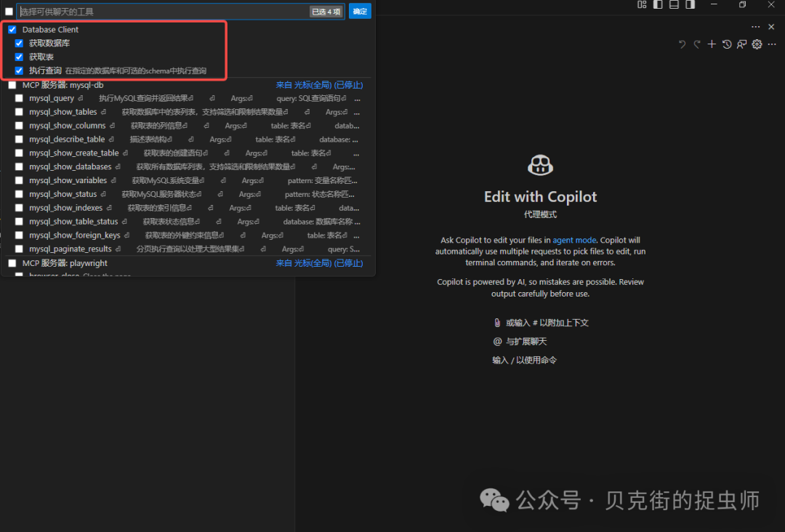Screen dimensions: 785x532
Task: Open the customize layout icon
Action: tap(642, 5)
